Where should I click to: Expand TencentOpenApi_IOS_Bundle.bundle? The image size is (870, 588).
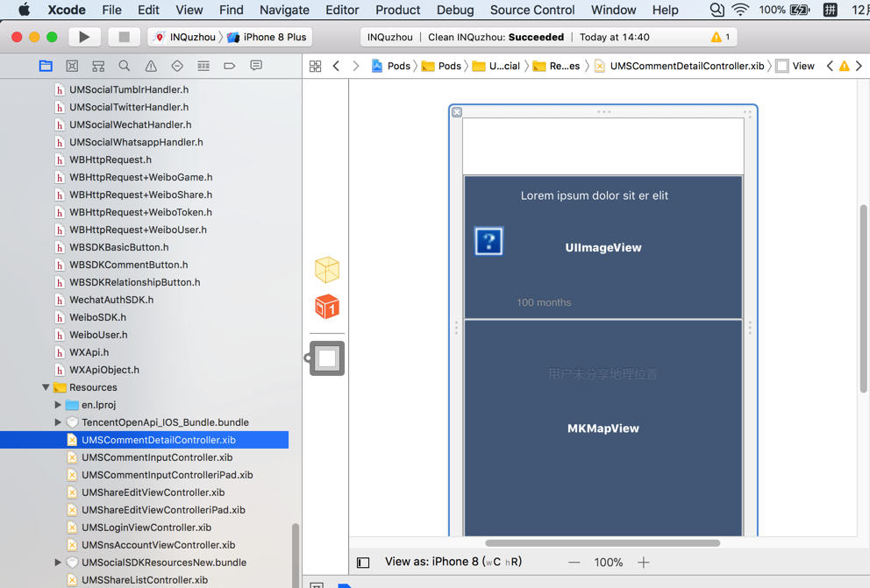tap(58, 422)
